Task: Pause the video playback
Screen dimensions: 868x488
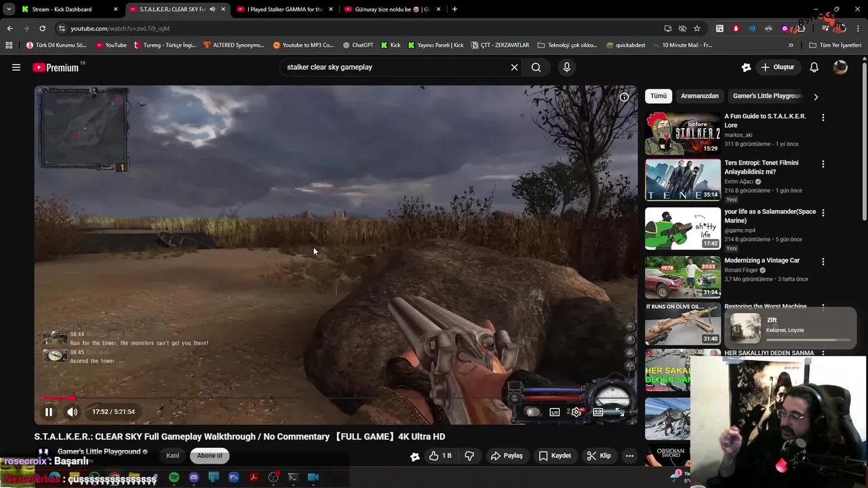Action: click(x=49, y=411)
